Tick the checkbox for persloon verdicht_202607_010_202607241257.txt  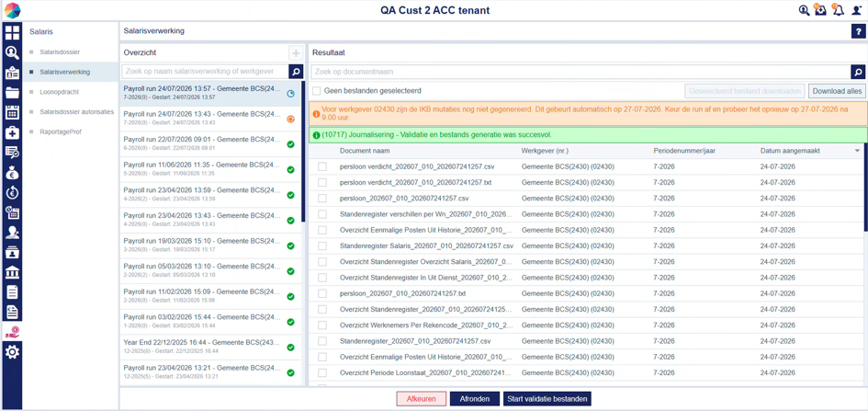322,182
